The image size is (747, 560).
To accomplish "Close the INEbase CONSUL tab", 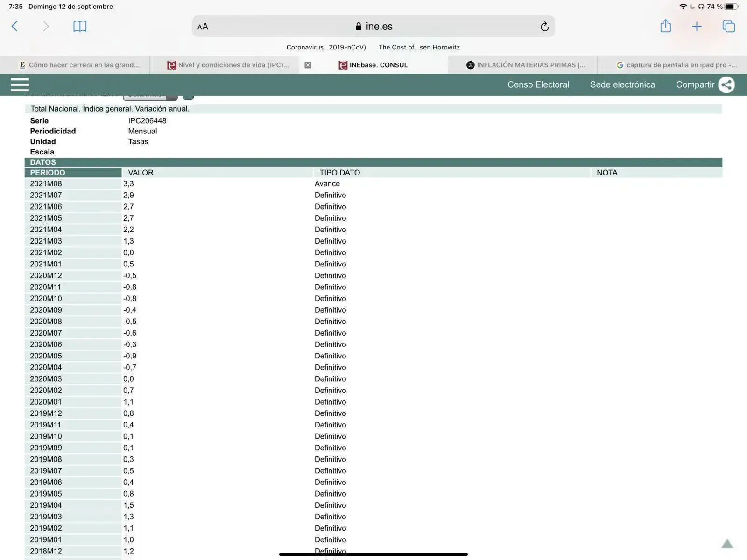I will click(x=308, y=65).
